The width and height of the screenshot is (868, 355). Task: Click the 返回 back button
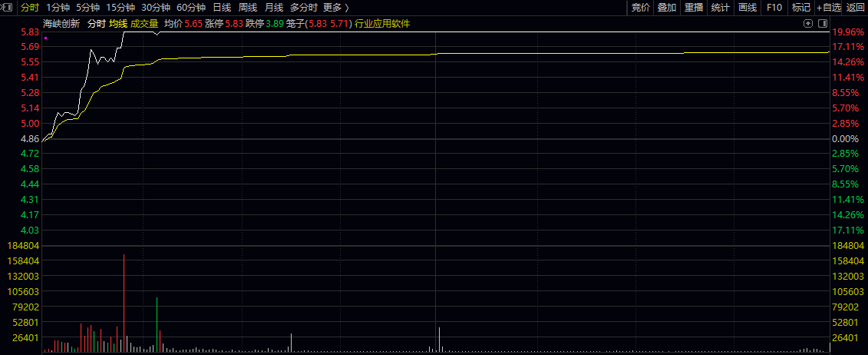click(855, 7)
